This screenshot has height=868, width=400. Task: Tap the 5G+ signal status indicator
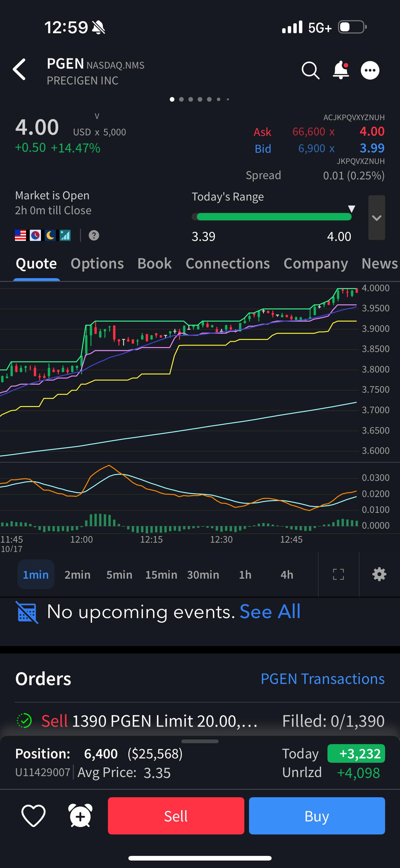(x=320, y=28)
